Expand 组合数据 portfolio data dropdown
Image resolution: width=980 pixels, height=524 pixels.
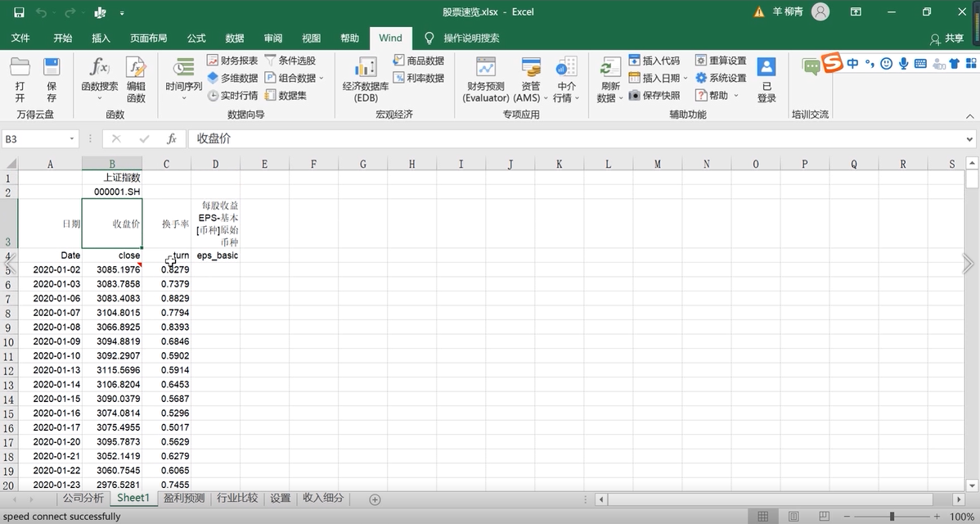[x=321, y=78]
